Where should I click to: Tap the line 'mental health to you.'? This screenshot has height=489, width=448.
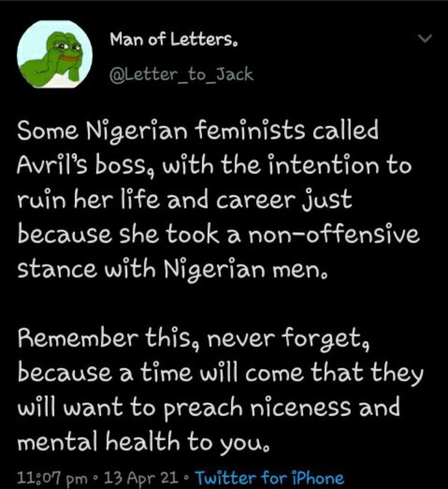pos(143,442)
